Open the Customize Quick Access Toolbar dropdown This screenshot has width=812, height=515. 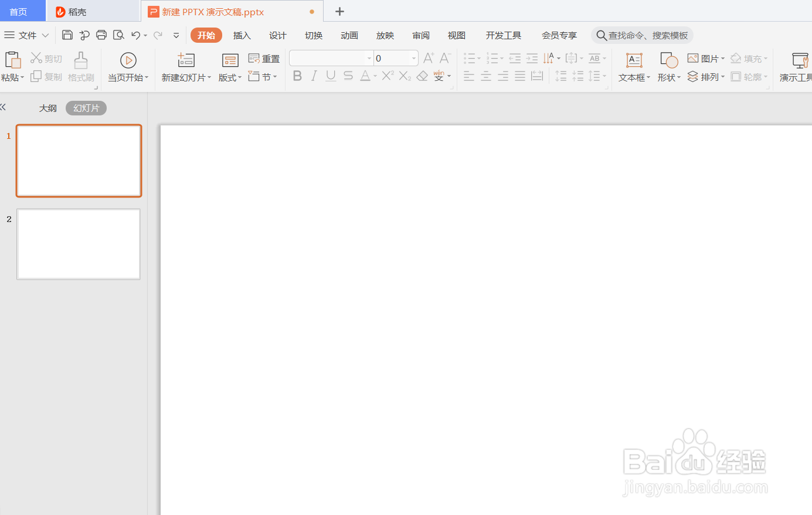176,35
